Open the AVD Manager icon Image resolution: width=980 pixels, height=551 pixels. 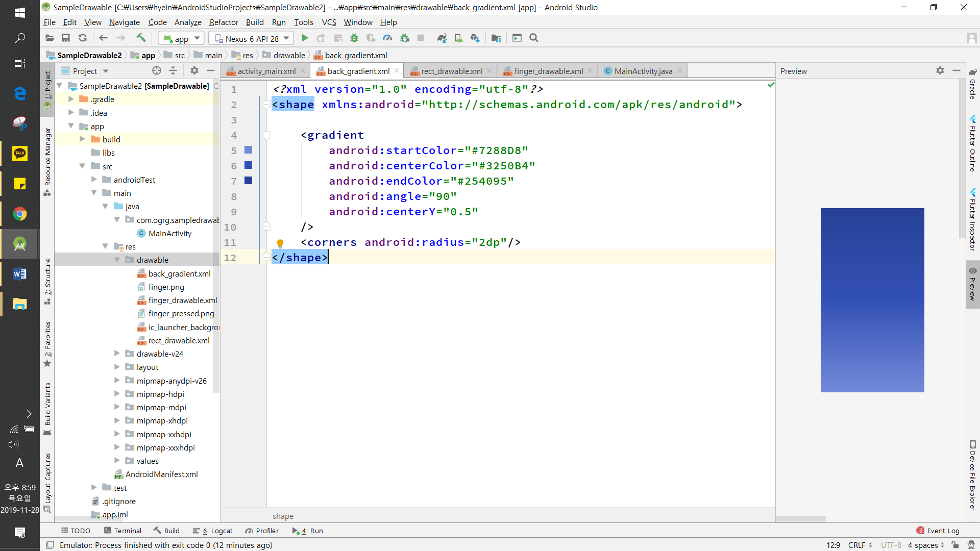coord(459,38)
